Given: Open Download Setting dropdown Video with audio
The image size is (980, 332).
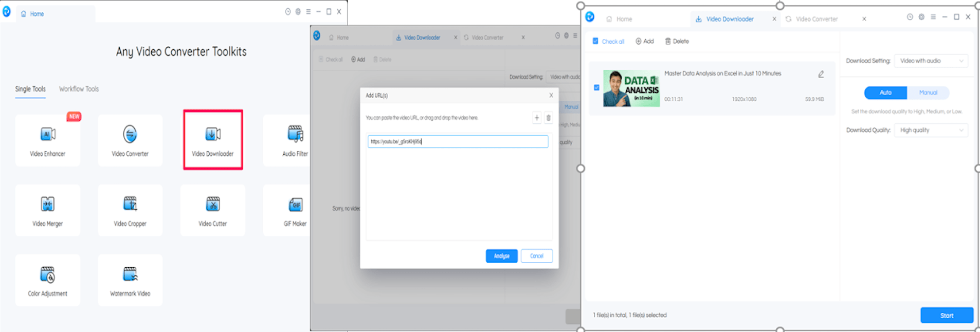Looking at the screenshot, I should tap(931, 61).
